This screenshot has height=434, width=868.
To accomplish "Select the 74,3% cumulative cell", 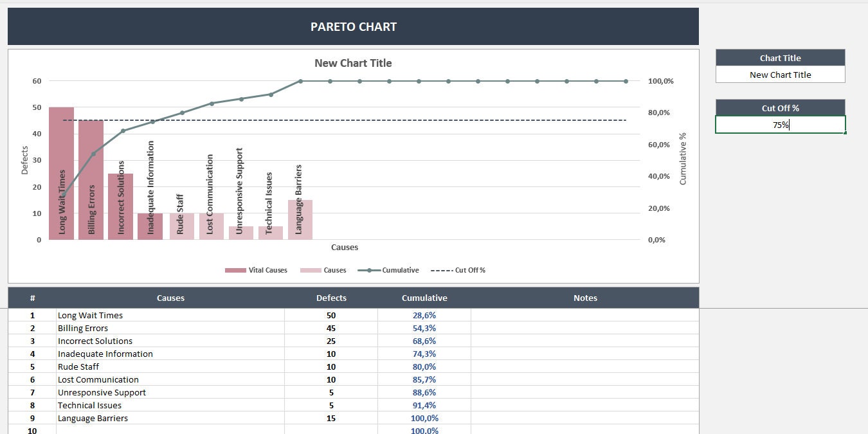I will tap(424, 354).
